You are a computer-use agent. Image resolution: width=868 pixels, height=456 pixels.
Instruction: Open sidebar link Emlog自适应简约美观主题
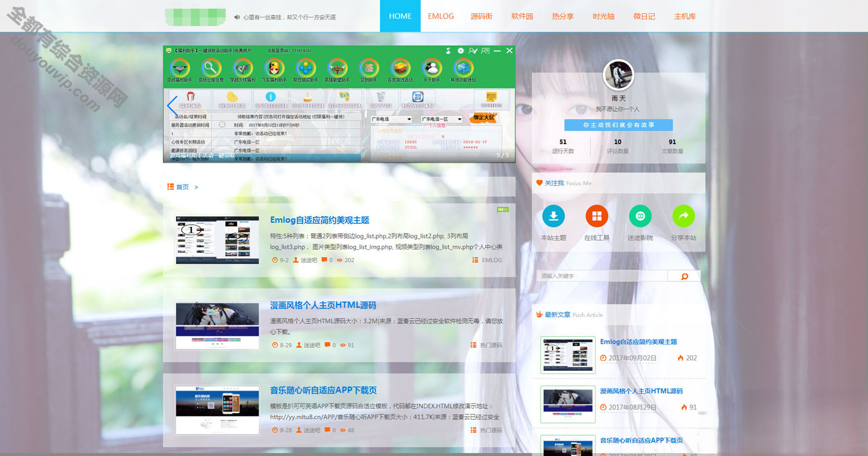[x=638, y=342]
